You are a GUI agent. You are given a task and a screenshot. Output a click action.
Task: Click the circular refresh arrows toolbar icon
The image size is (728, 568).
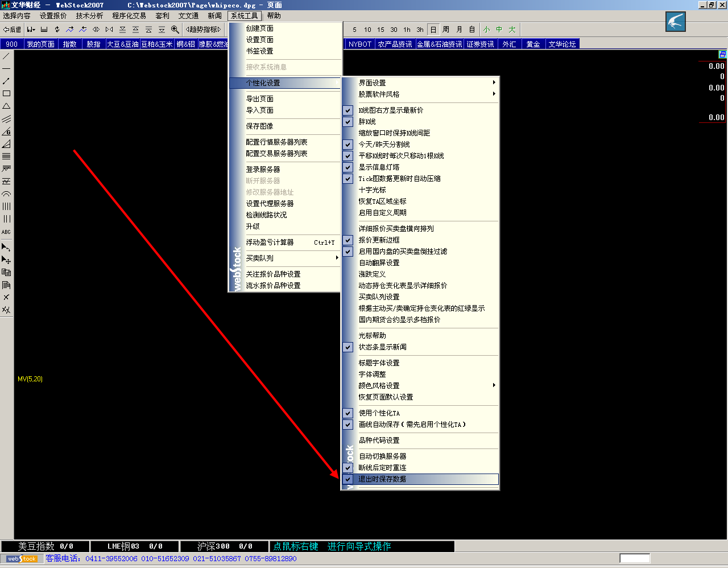(x=57, y=29)
